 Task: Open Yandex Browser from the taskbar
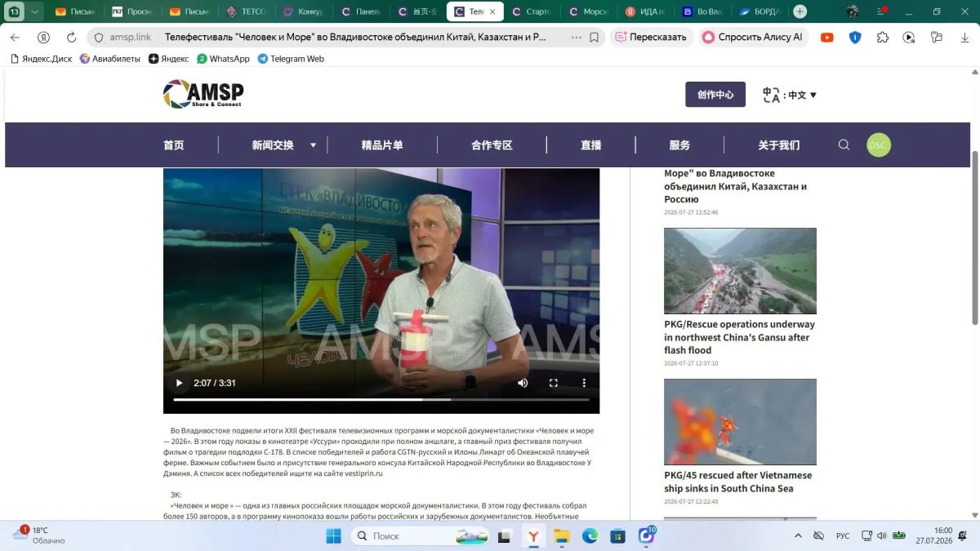click(533, 535)
